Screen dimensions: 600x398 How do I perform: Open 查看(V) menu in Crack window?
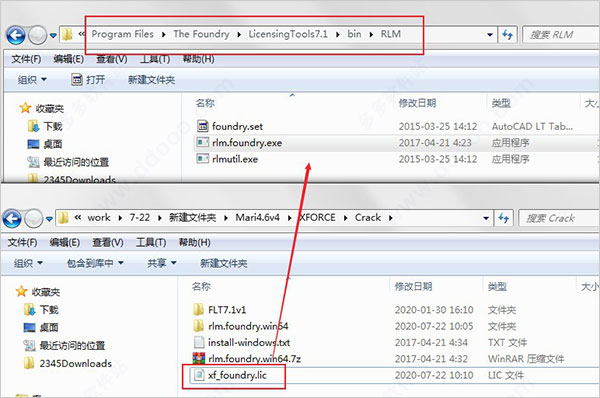tap(108, 243)
